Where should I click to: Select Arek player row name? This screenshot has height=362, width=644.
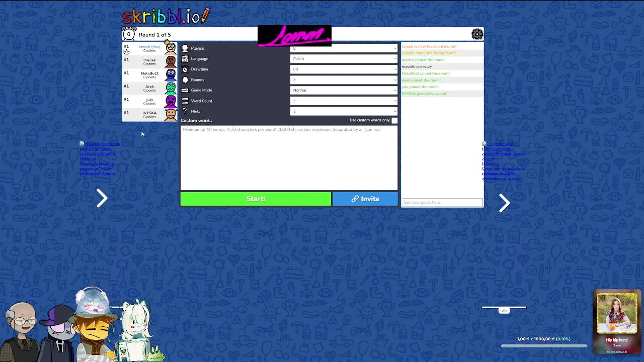tap(149, 86)
